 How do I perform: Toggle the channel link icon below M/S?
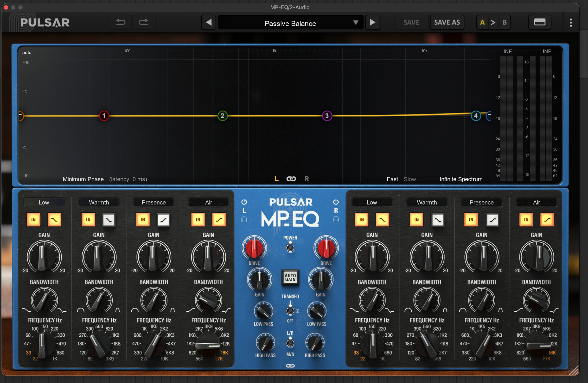pos(290,366)
